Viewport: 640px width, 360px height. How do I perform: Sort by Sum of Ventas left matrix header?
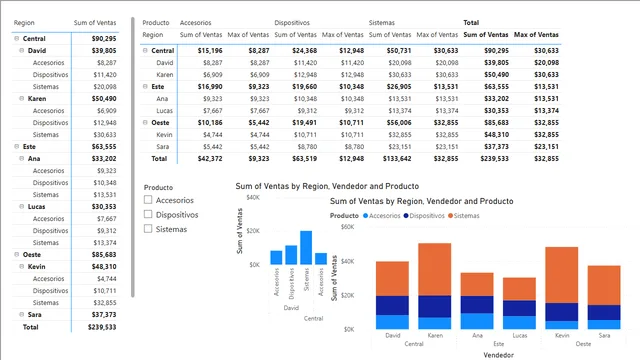tap(95, 23)
